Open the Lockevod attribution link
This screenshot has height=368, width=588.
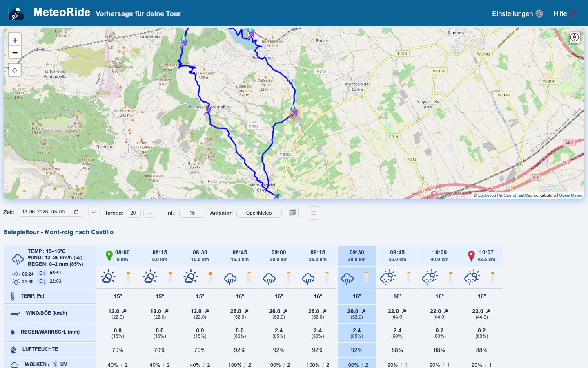click(x=487, y=195)
